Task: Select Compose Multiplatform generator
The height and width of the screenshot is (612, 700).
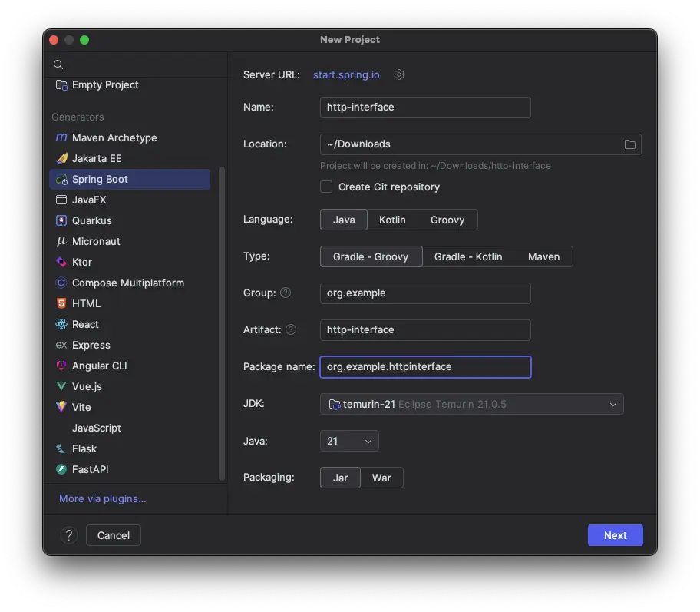Action: tap(130, 283)
